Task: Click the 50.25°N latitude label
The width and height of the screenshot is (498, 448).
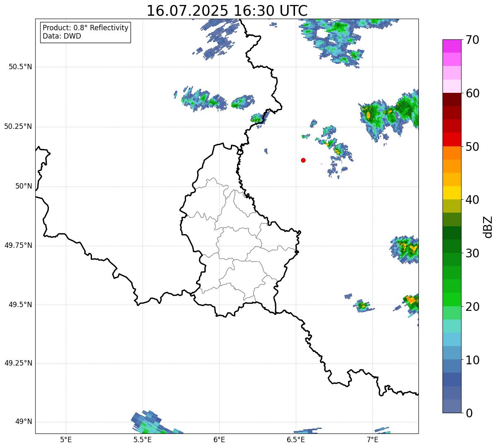Action: click(x=18, y=126)
